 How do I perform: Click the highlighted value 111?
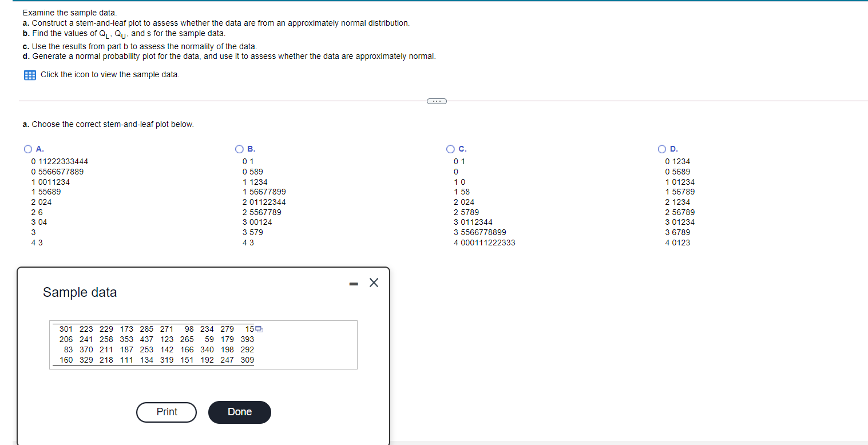point(126,360)
